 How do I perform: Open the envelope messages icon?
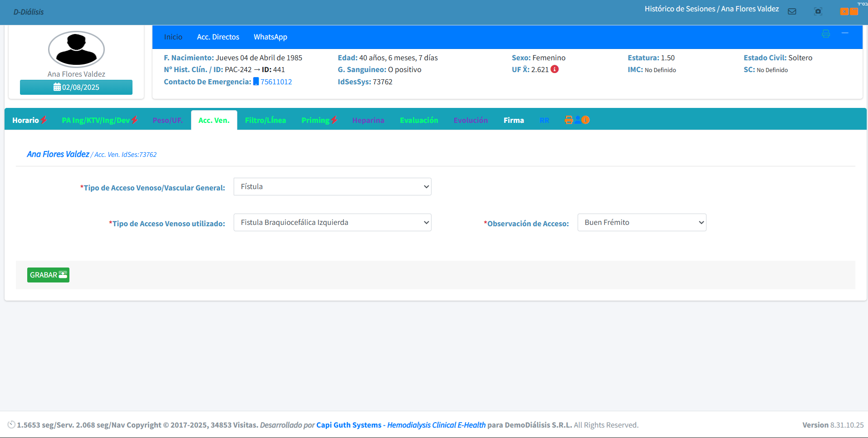click(x=792, y=12)
